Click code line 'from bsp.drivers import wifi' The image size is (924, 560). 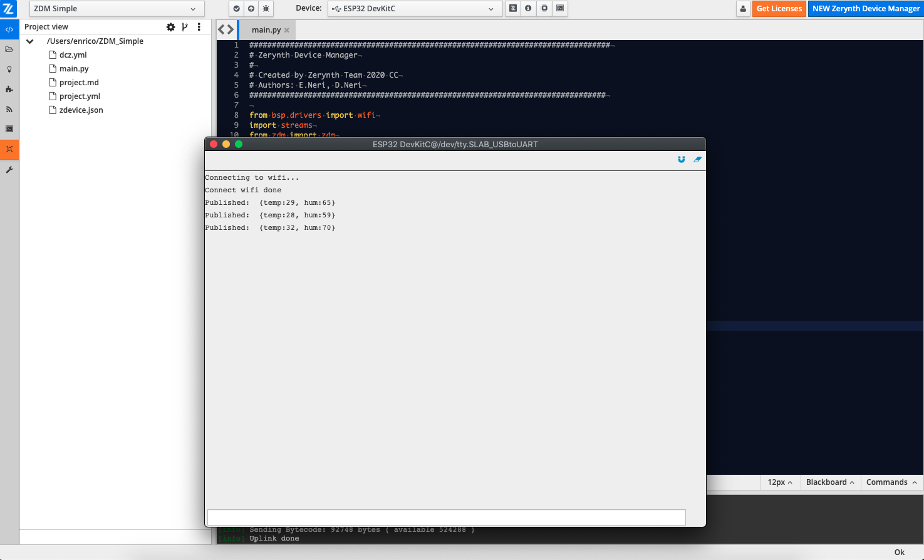[313, 115]
